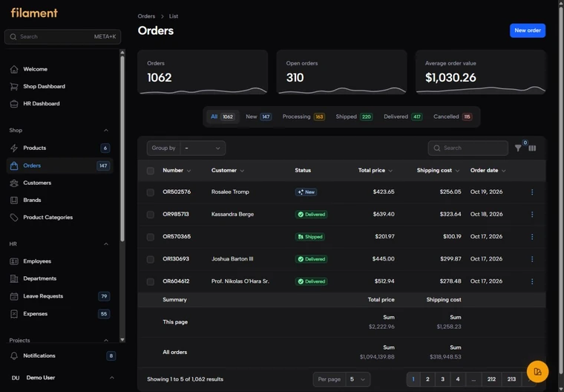Click the Orders breadcrumb link
Viewport: 564px width, 392px height.
[x=146, y=16]
